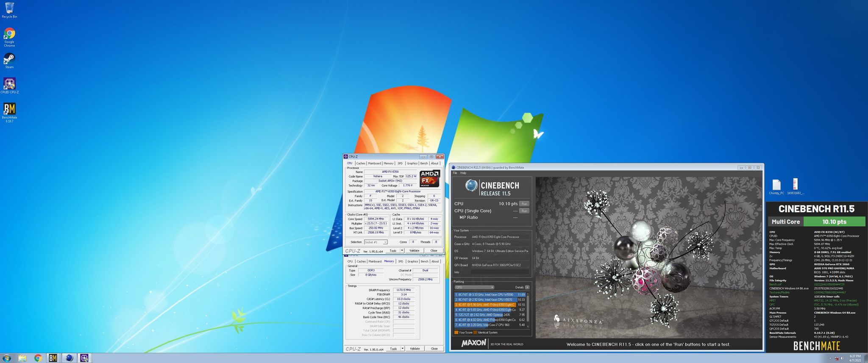
Task: Run the CPU (Single Core) test
Action: (x=524, y=211)
